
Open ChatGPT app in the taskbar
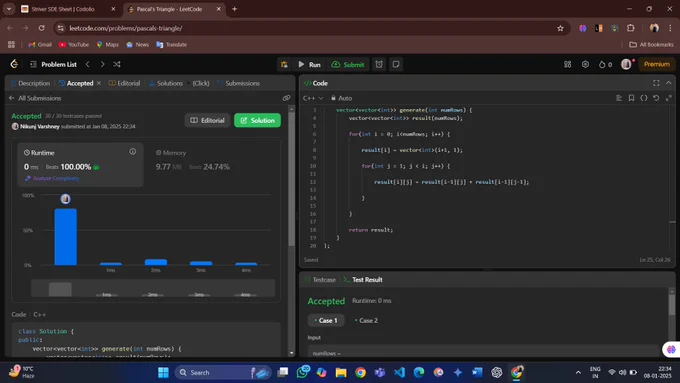(x=497, y=372)
